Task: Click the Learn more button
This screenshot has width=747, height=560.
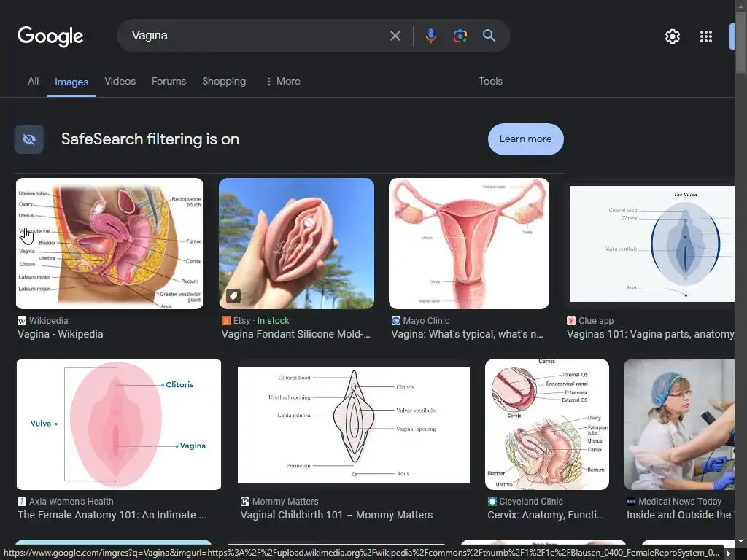Action: [525, 139]
